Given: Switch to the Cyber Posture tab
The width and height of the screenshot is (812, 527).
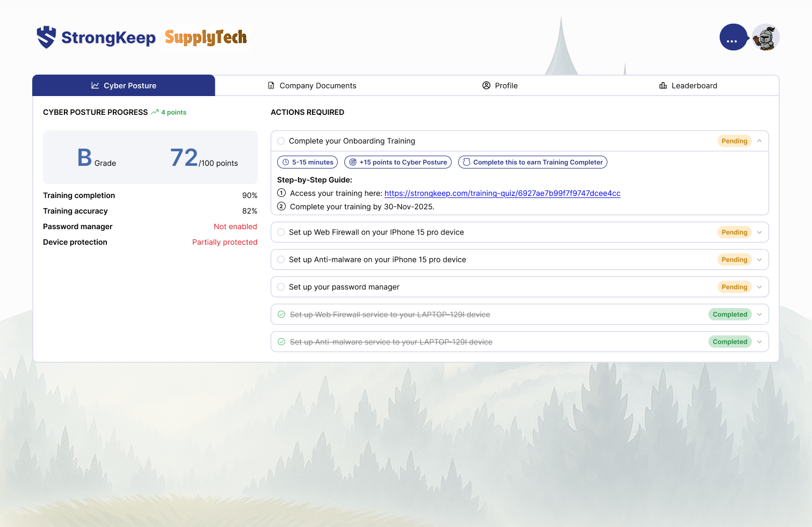Looking at the screenshot, I should (124, 85).
